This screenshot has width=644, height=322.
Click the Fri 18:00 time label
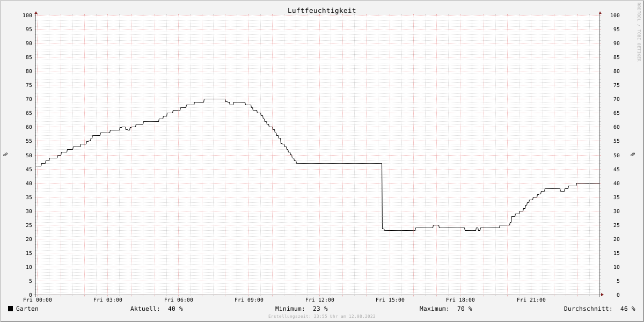tap(460, 300)
